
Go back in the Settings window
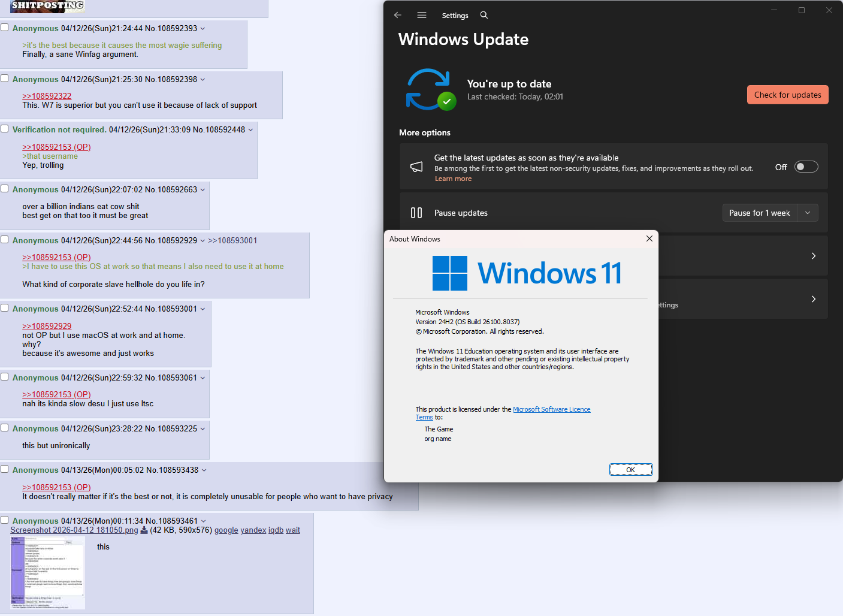(x=398, y=15)
